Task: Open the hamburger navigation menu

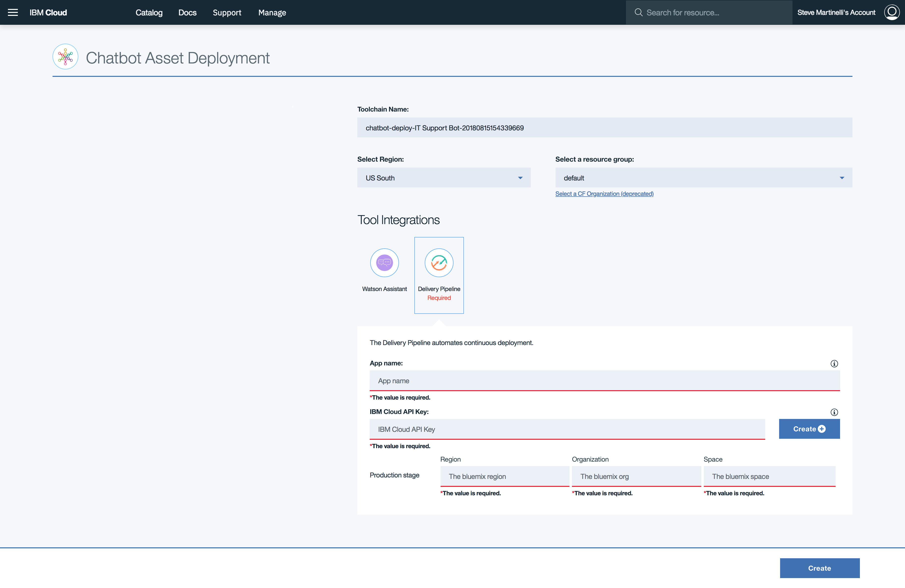Action: (13, 13)
